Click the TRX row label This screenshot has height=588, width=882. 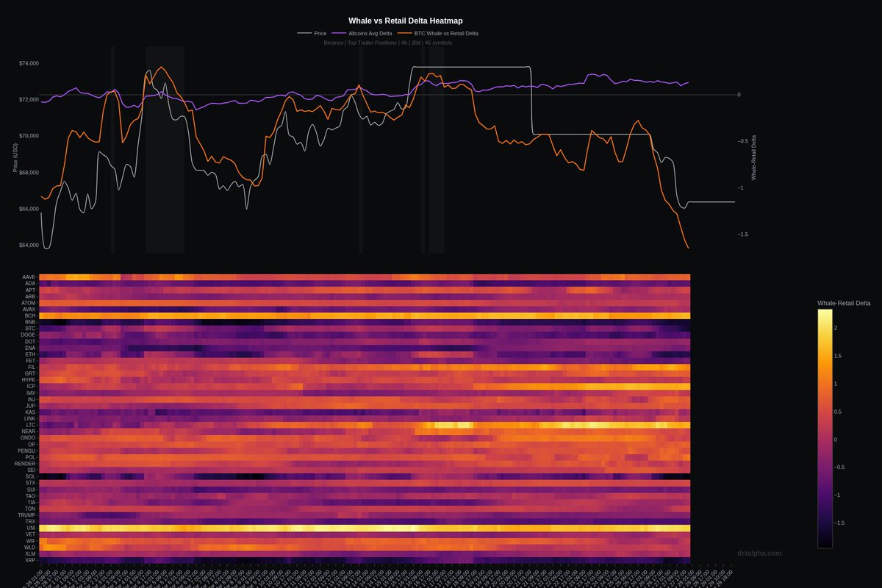tap(30, 522)
